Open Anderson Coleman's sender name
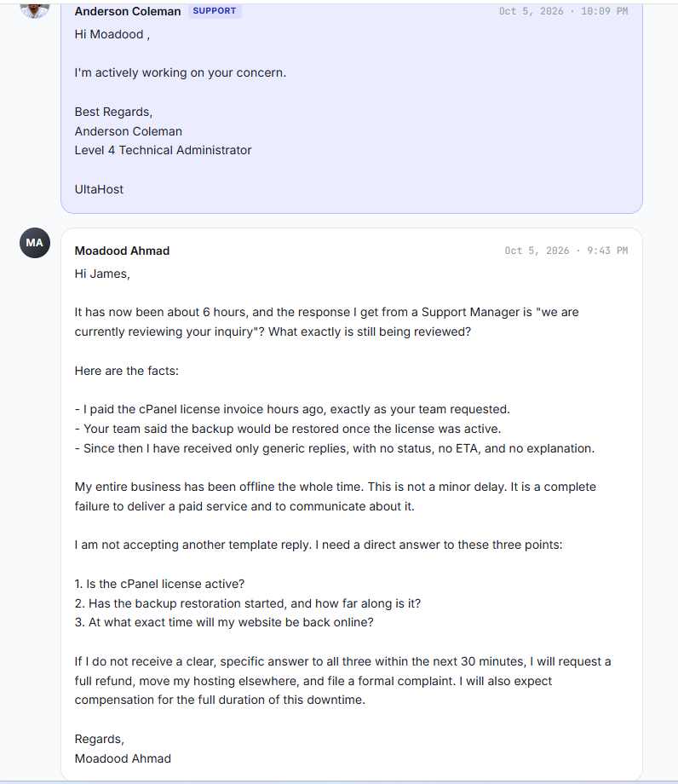The height and width of the screenshot is (784, 678). (128, 11)
